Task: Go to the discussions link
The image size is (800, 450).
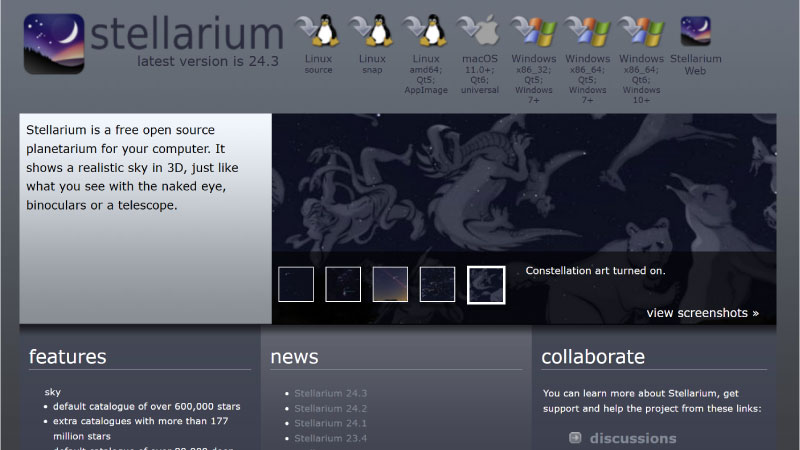Action: coord(632,438)
